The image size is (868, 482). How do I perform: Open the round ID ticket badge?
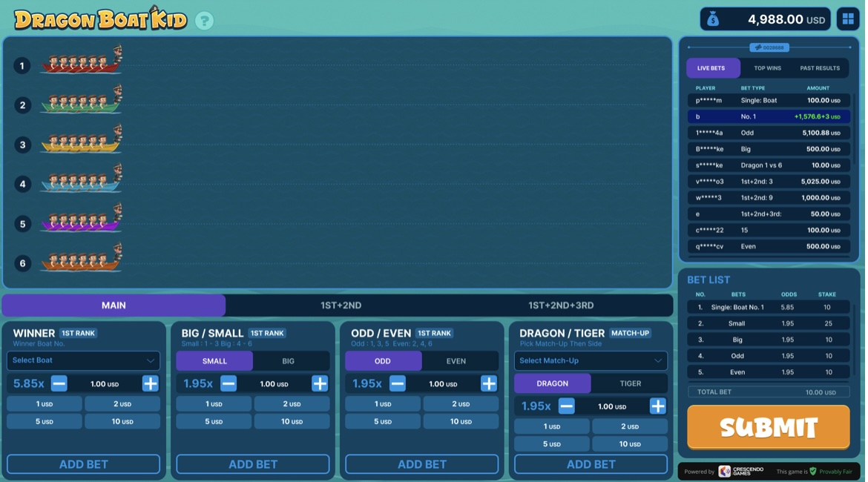click(769, 47)
